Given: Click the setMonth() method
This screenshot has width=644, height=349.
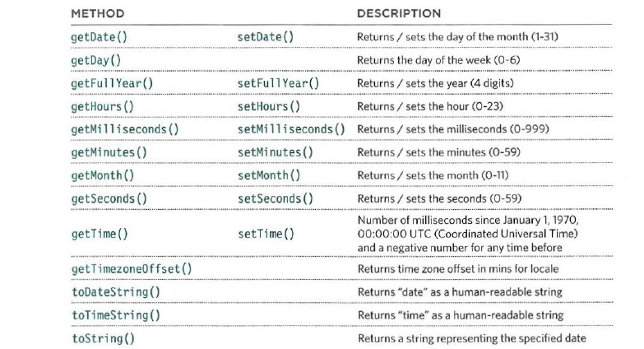Looking at the screenshot, I should click(269, 175).
